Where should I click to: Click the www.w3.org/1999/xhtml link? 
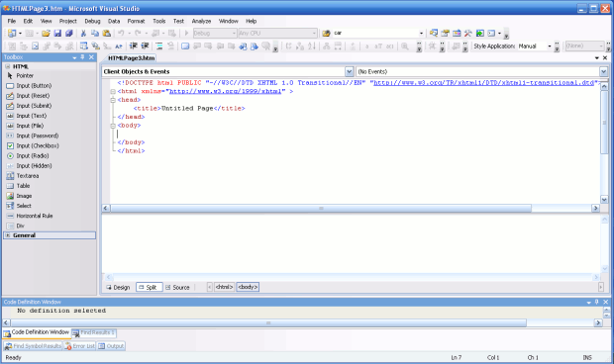click(225, 91)
